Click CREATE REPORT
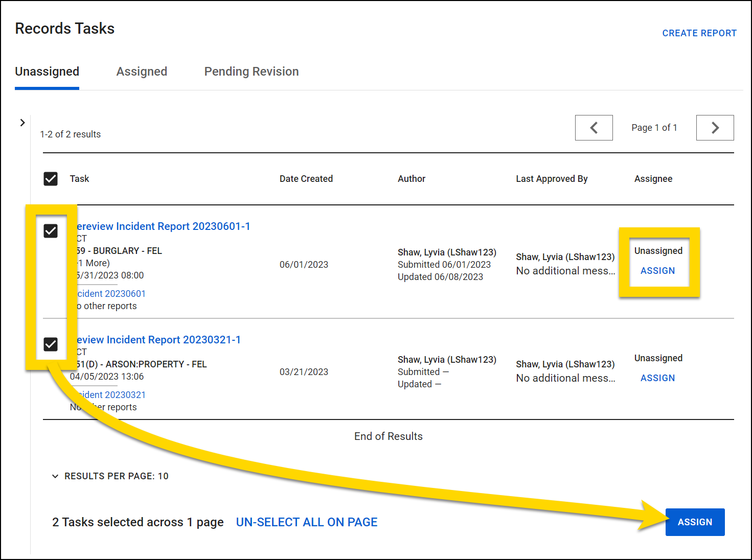 click(699, 33)
